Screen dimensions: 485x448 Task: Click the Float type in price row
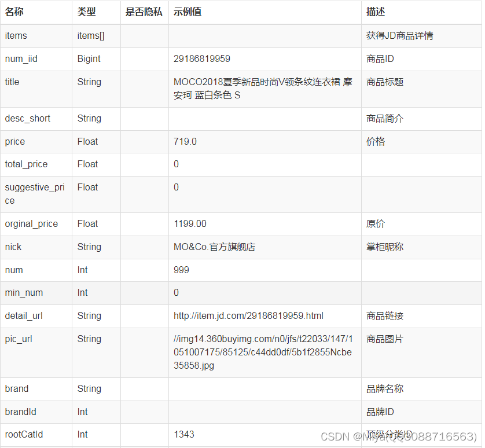(87, 142)
